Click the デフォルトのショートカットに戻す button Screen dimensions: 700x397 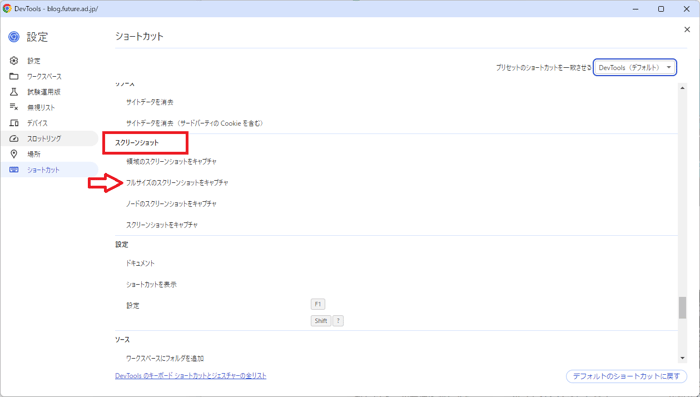[626, 376]
